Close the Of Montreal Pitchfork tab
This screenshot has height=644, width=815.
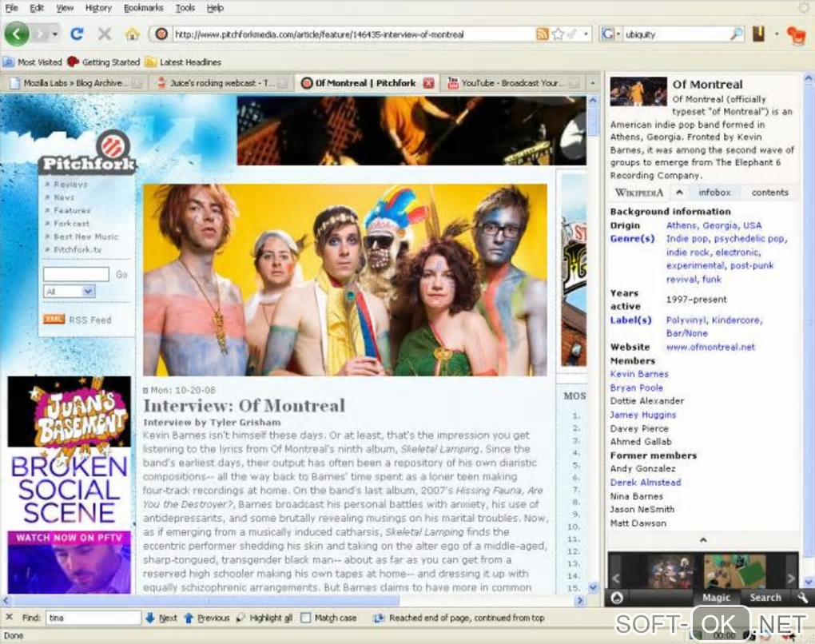click(429, 83)
